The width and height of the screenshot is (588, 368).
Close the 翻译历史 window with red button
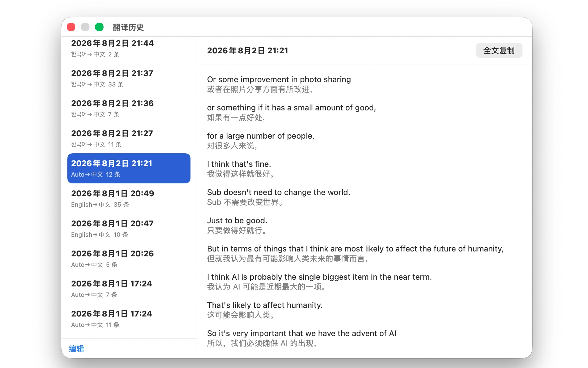(x=71, y=27)
